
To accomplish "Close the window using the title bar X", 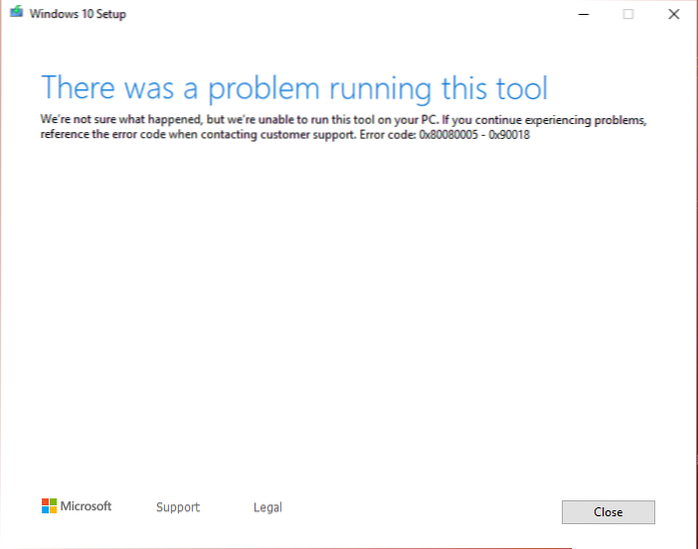I will point(673,14).
